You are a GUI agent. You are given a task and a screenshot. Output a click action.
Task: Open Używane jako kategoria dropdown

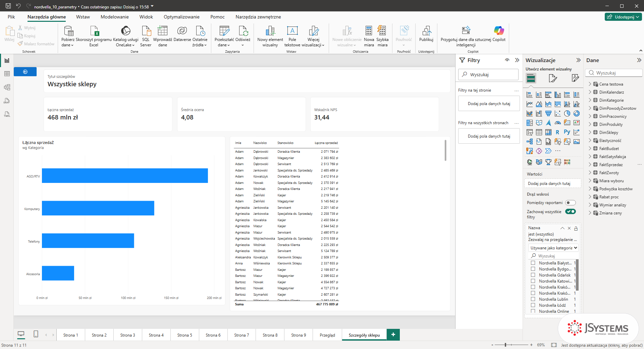[x=553, y=248]
